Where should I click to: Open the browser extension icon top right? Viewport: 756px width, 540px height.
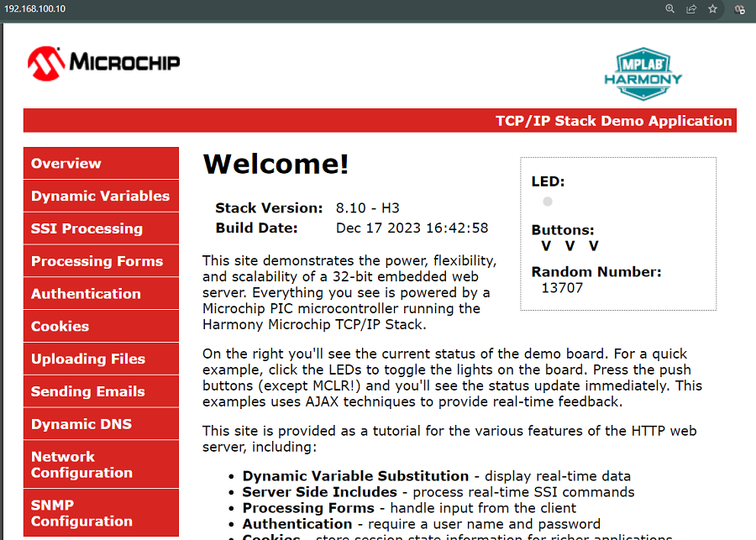tap(738, 9)
